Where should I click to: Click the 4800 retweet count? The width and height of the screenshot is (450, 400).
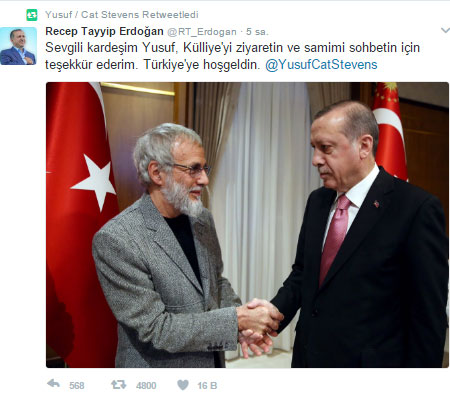pos(146,386)
